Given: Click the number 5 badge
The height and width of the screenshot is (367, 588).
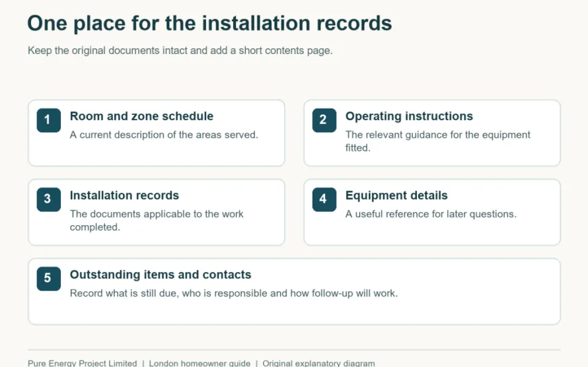Looking at the screenshot, I should [x=49, y=279].
